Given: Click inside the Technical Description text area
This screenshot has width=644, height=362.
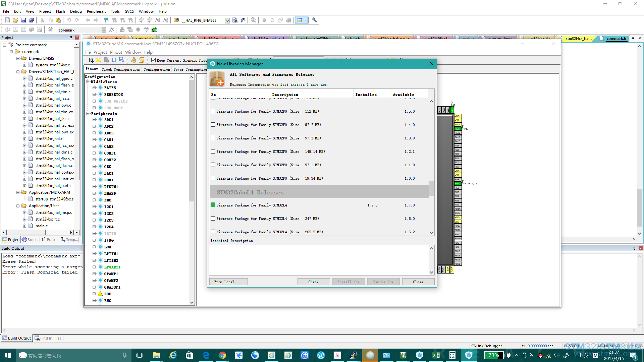Looking at the screenshot, I should click(319, 260).
